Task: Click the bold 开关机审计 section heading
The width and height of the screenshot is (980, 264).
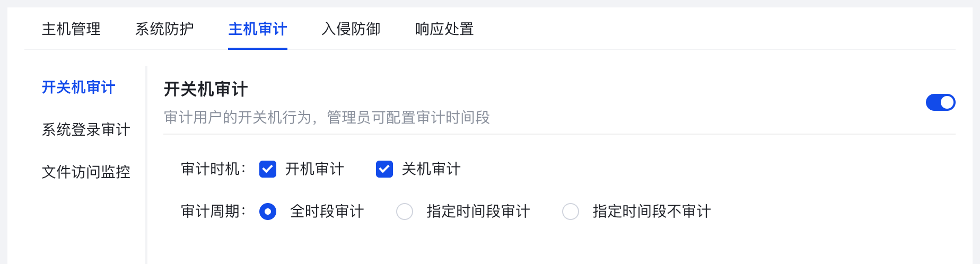Action: [x=206, y=89]
